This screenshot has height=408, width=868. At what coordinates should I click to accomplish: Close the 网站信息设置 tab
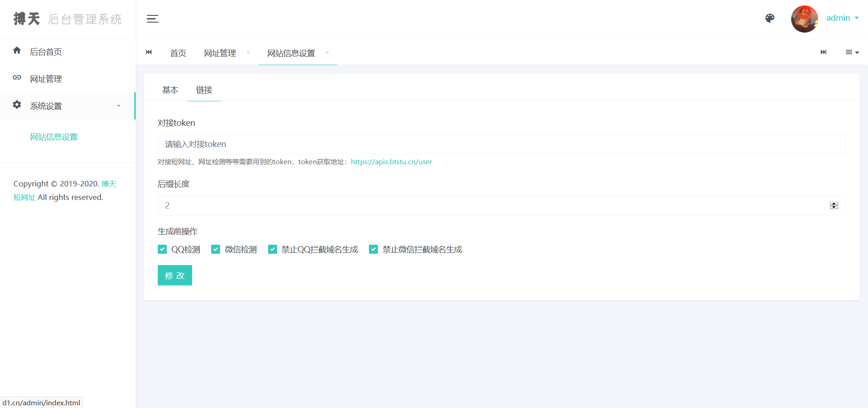click(x=327, y=53)
